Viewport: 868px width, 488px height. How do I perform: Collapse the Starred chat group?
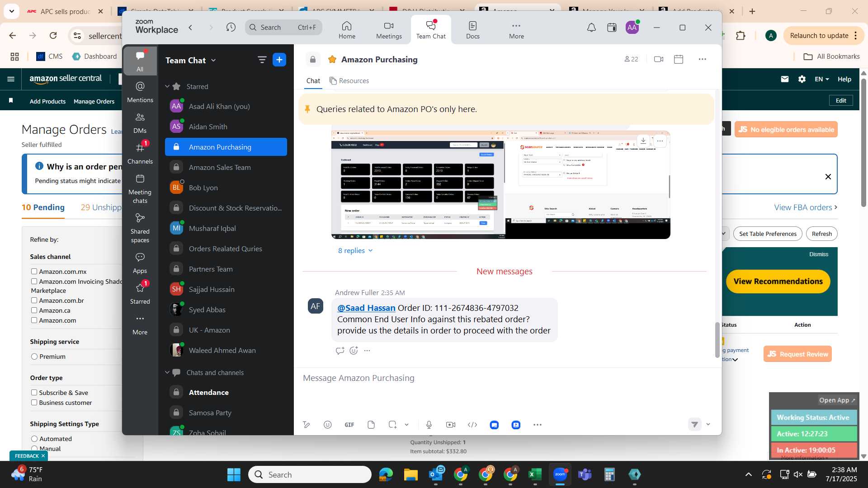click(167, 86)
